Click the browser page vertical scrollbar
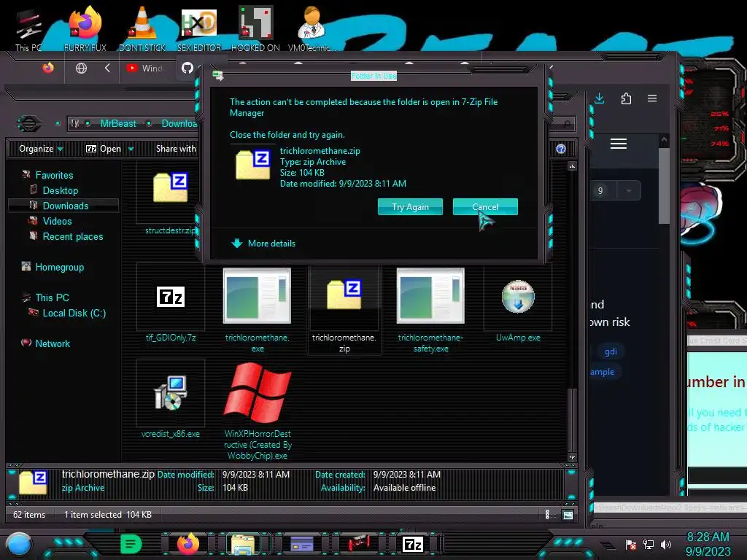Viewport: 747px width, 560px height. coord(664,186)
